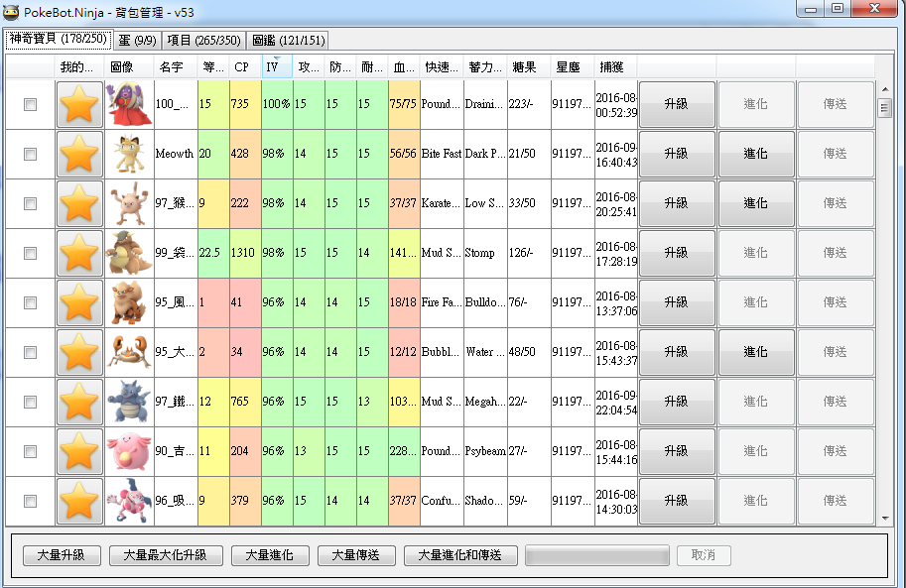Select the checkbox in the CP 1310 row

(x=30, y=253)
